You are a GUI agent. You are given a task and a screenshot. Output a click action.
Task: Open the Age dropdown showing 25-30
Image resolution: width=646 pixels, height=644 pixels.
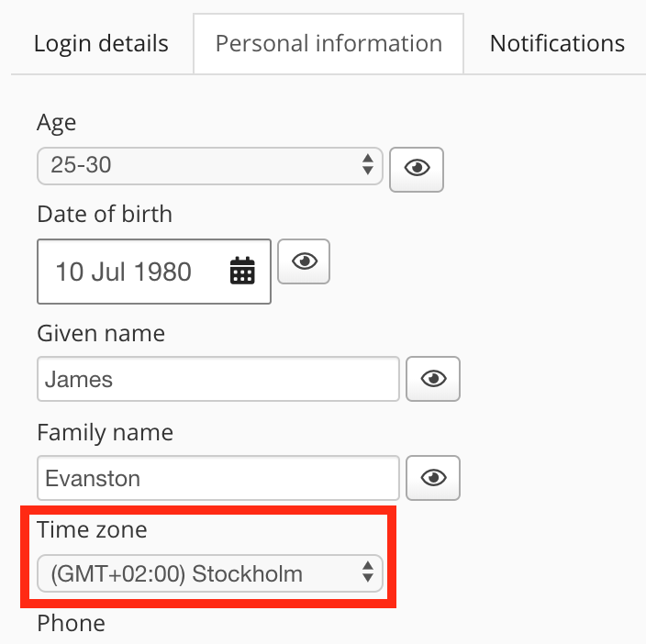[209, 165]
